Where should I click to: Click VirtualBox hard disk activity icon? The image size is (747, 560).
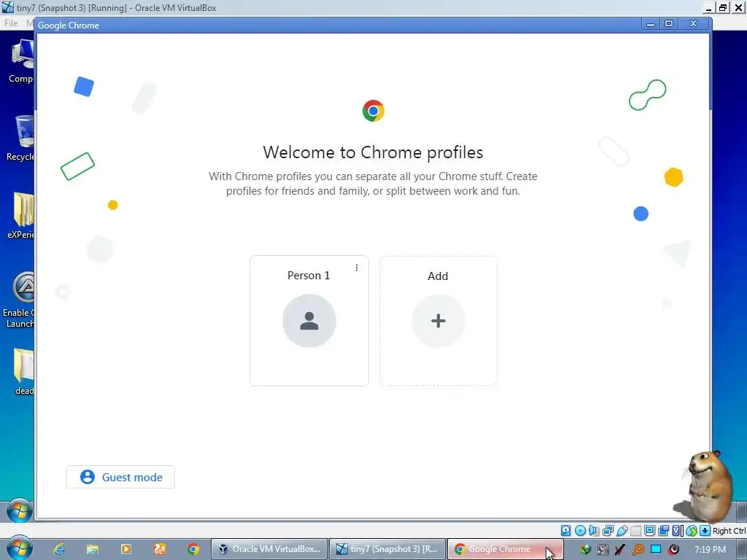point(565,531)
